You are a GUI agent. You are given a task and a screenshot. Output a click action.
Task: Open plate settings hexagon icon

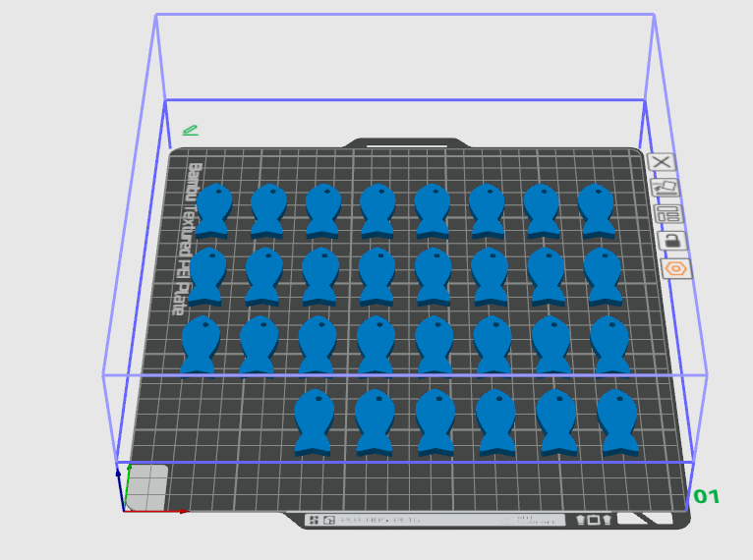click(x=676, y=268)
